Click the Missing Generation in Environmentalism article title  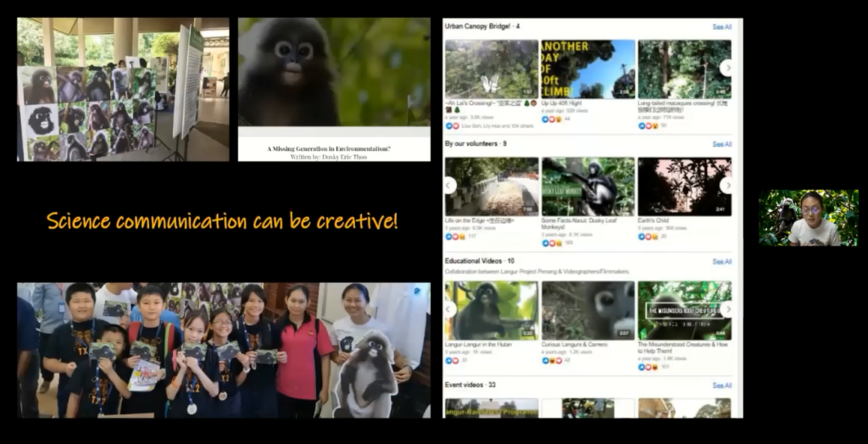click(334, 147)
